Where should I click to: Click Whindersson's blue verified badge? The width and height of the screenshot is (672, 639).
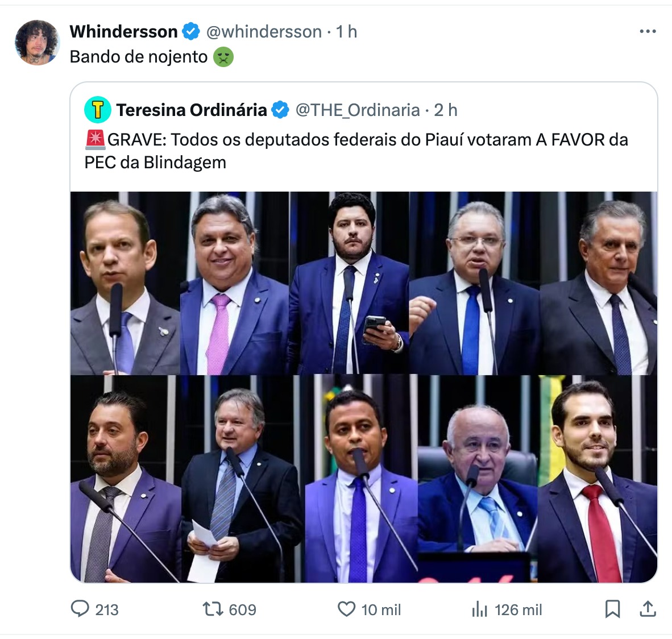[x=191, y=32]
